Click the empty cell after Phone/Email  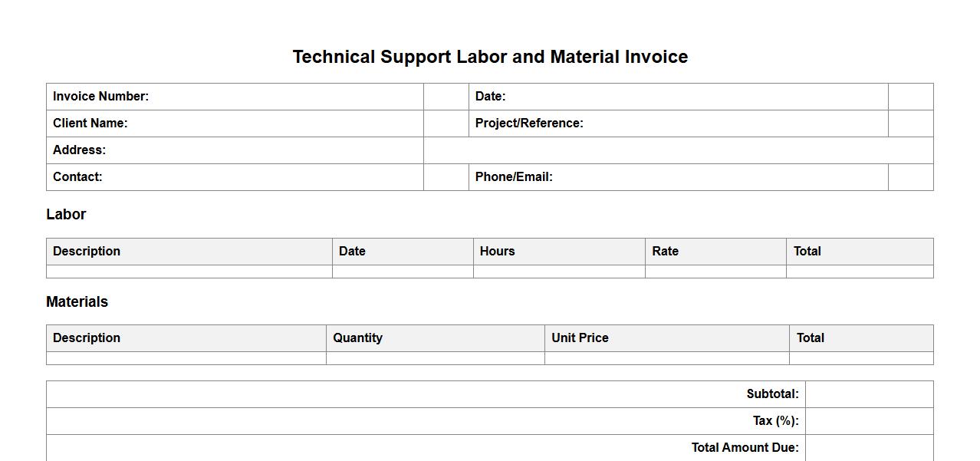pos(910,177)
